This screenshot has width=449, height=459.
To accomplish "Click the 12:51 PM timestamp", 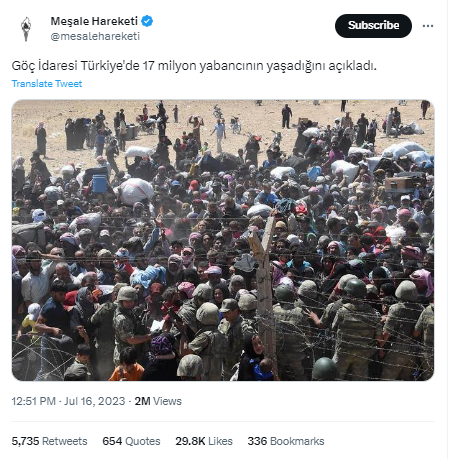I will pos(34,401).
